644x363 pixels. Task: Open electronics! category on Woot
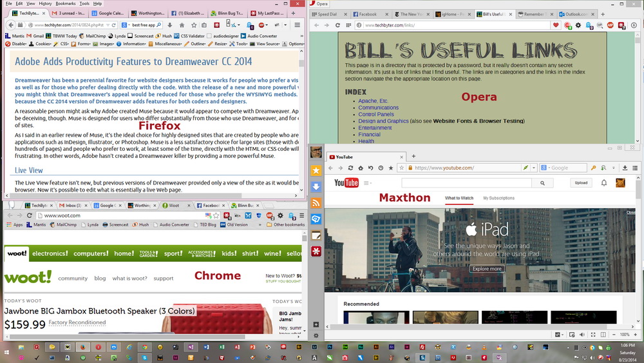click(x=50, y=253)
